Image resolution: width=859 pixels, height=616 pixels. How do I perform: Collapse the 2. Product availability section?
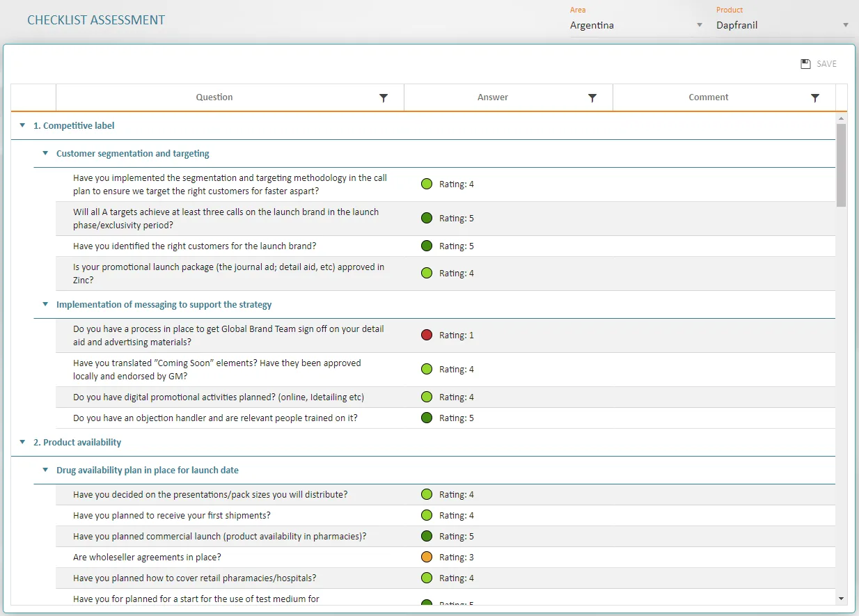(x=22, y=443)
